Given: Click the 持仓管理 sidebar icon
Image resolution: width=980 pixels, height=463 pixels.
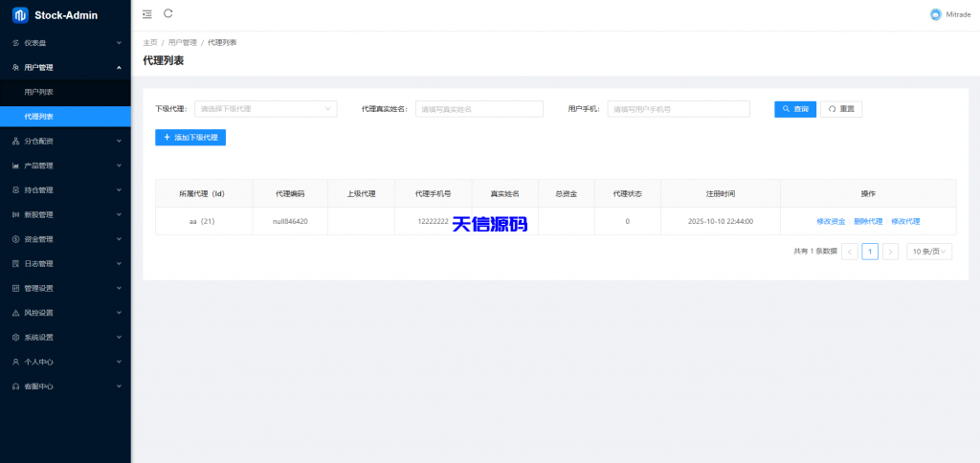Looking at the screenshot, I should tap(15, 190).
